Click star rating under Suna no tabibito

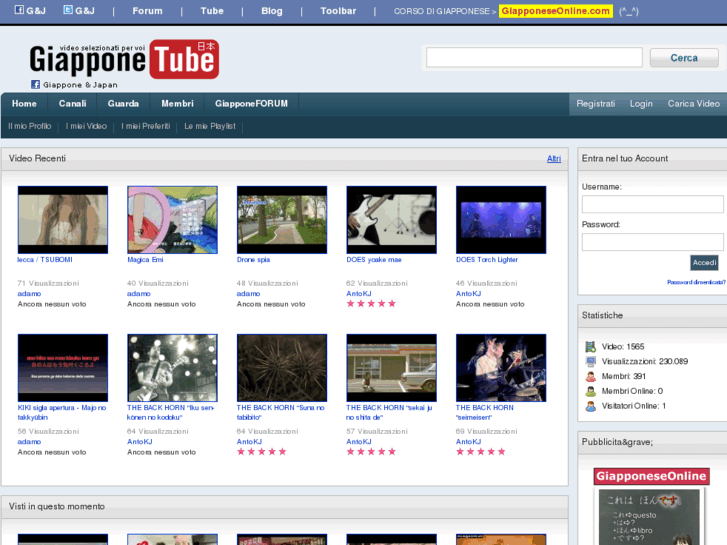click(x=262, y=452)
